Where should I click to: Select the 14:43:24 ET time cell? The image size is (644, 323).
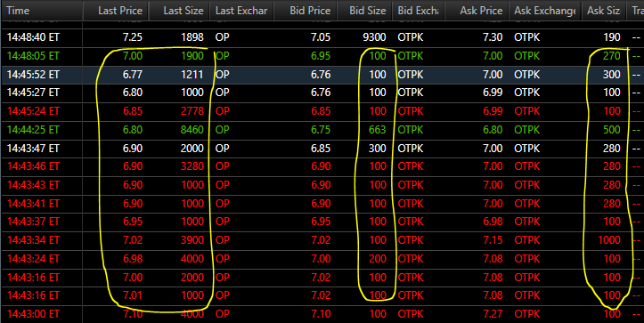click(33, 259)
